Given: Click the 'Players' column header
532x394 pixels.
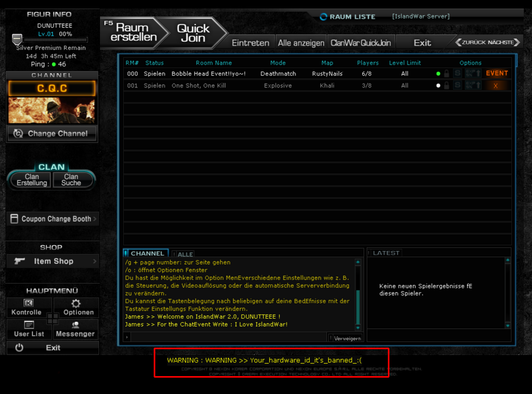Looking at the screenshot, I should [x=367, y=63].
